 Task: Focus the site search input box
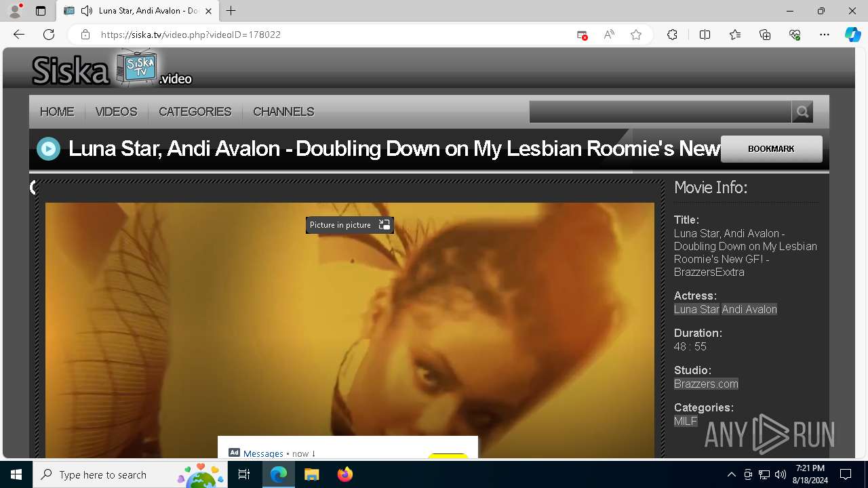click(660, 112)
